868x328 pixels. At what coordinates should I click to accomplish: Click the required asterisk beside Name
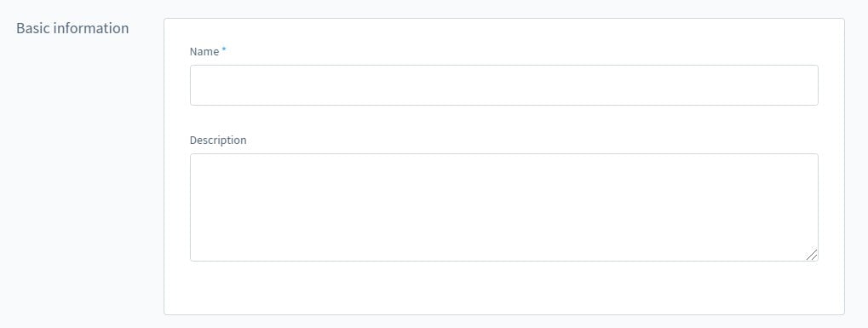click(x=224, y=50)
